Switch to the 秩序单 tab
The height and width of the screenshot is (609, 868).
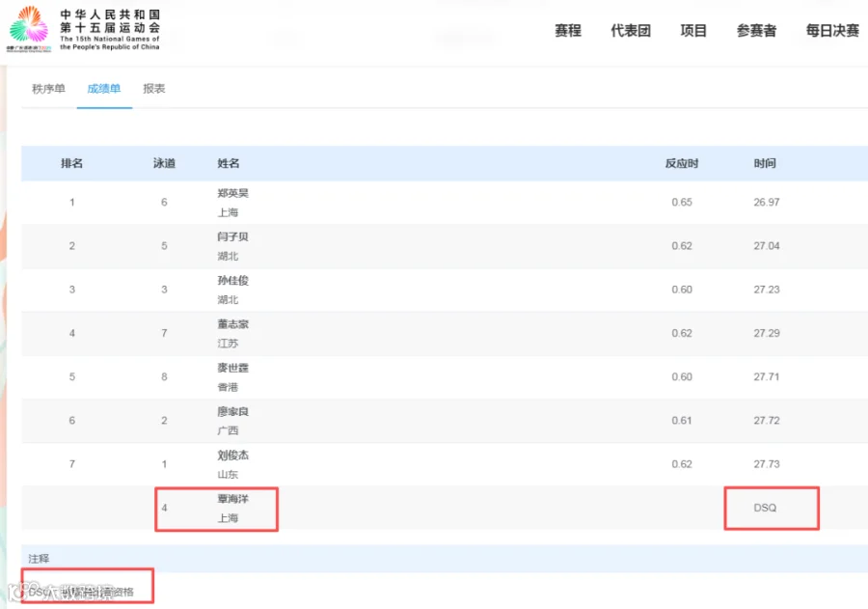coord(49,89)
